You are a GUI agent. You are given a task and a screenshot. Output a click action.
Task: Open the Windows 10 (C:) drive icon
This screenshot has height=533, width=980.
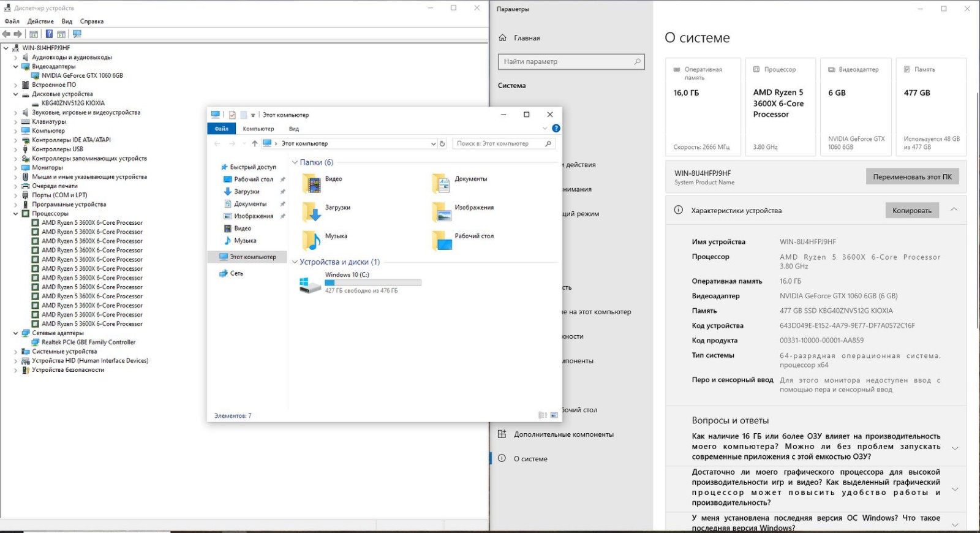click(x=311, y=284)
